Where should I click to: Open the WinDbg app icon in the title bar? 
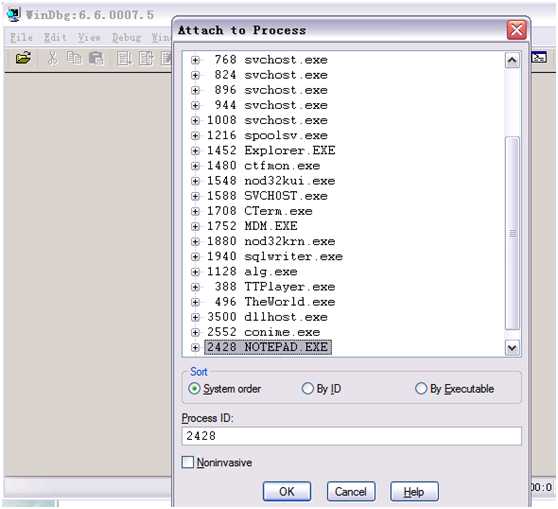[14, 14]
